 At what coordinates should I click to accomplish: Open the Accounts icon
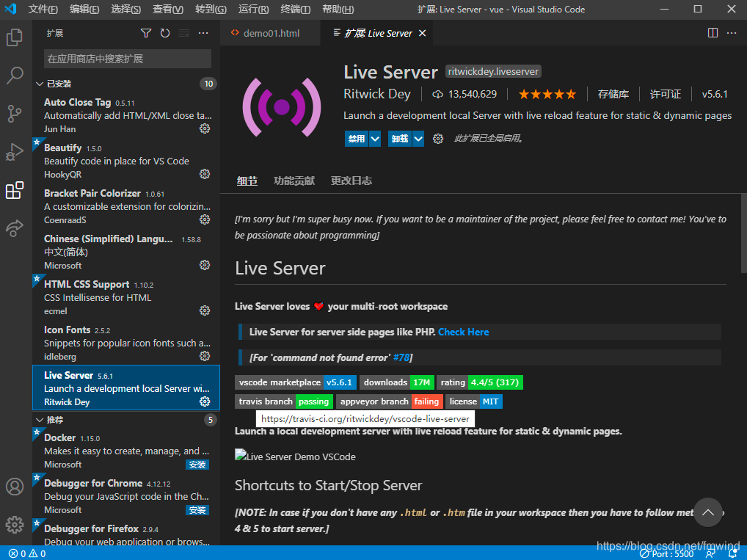[x=15, y=487]
